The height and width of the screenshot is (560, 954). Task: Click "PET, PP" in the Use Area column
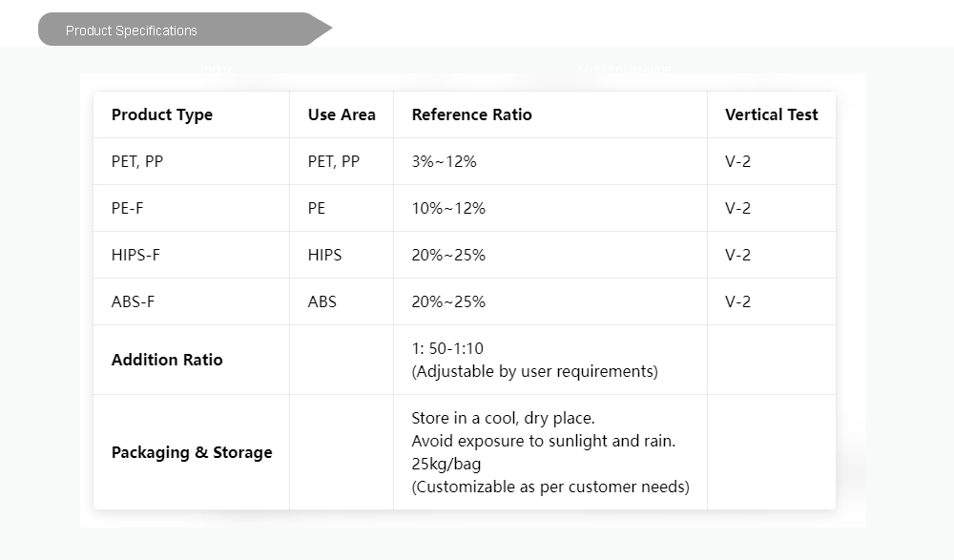[334, 161]
